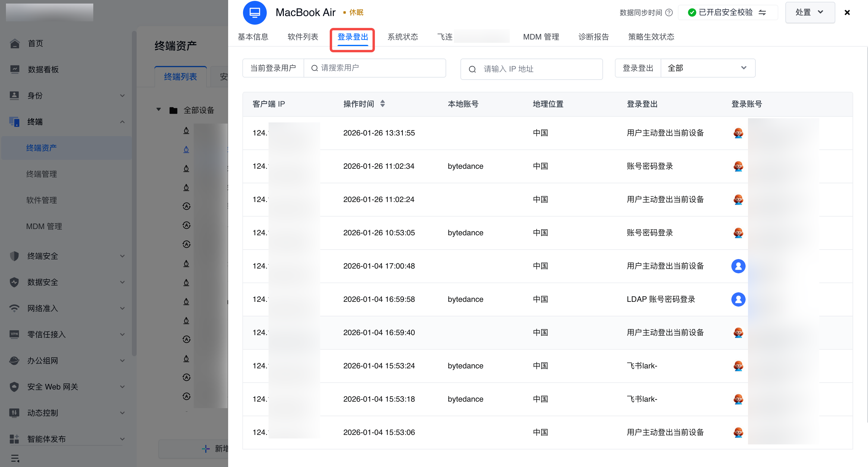
Task: Click the swap icon beside 已开启安全校验
Action: click(762, 12)
